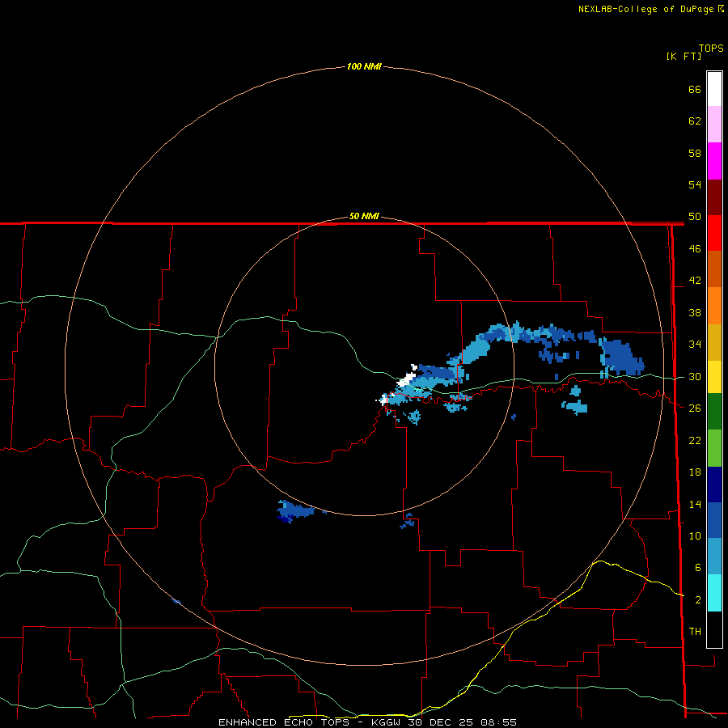Click the legend value "38"
The height and width of the screenshot is (728, 728).
click(695, 312)
